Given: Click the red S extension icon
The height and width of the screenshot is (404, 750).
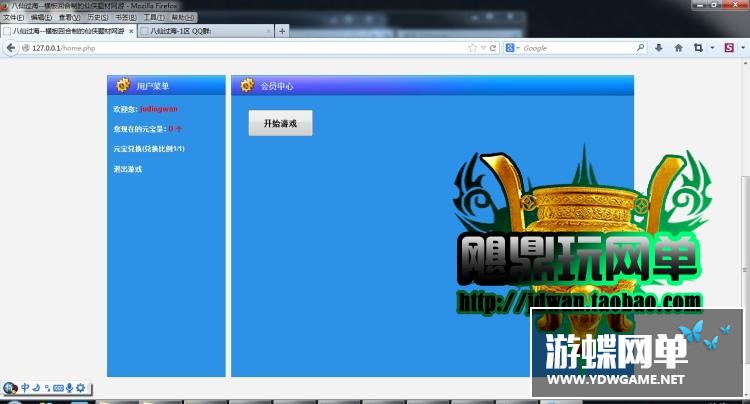Looking at the screenshot, I should pos(729,48).
